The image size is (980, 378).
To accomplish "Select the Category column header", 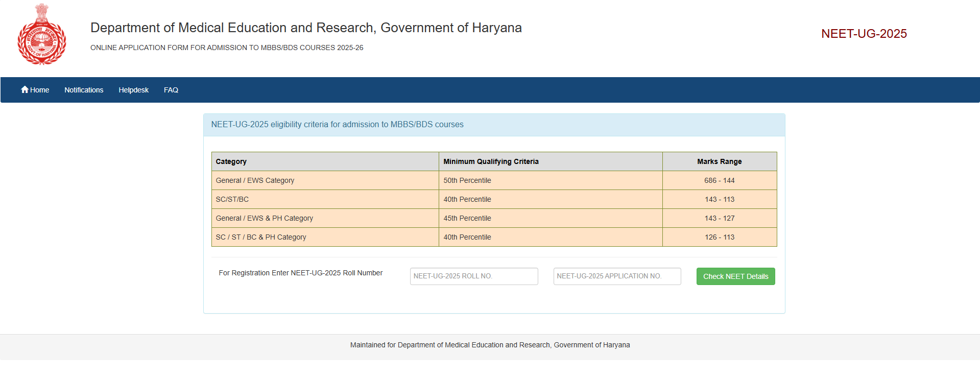I will pyautogui.click(x=231, y=161).
